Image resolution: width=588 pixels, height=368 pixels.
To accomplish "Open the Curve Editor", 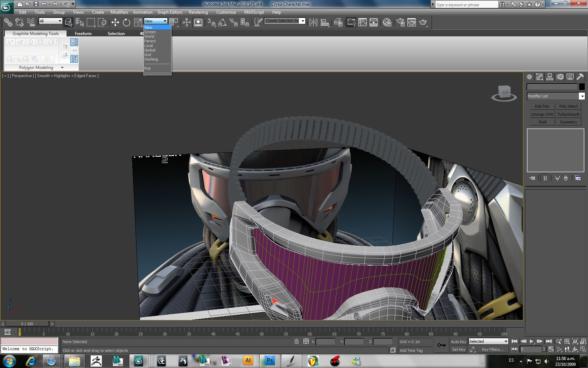I will pyautogui.click(x=363, y=22).
